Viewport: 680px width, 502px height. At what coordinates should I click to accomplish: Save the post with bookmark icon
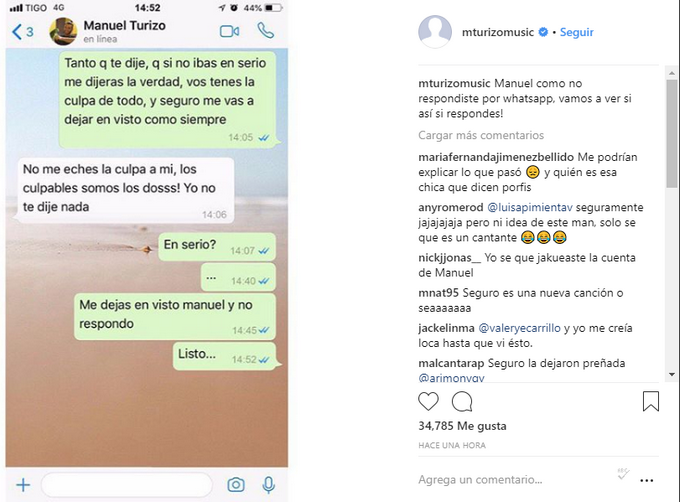click(x=651, y=401)
